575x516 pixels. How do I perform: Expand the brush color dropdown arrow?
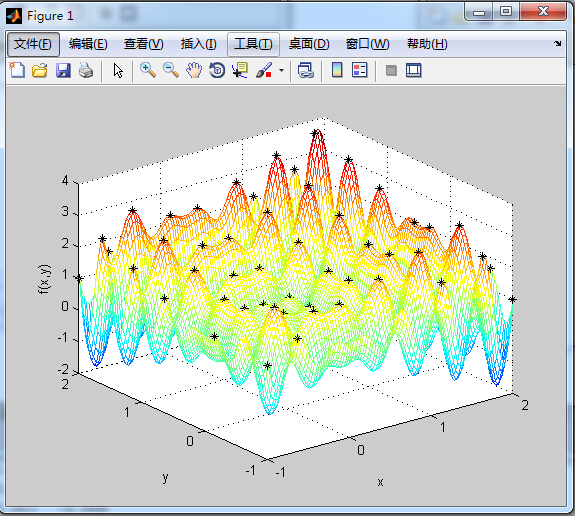point(281,70)
